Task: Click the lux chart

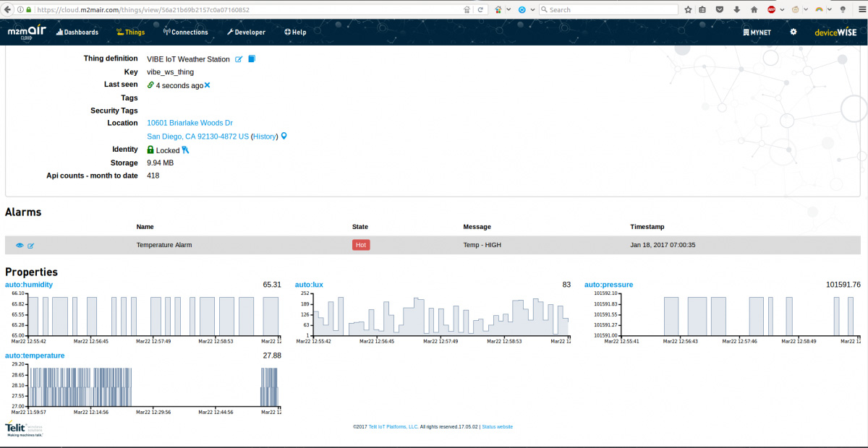Action: point(433,316)
